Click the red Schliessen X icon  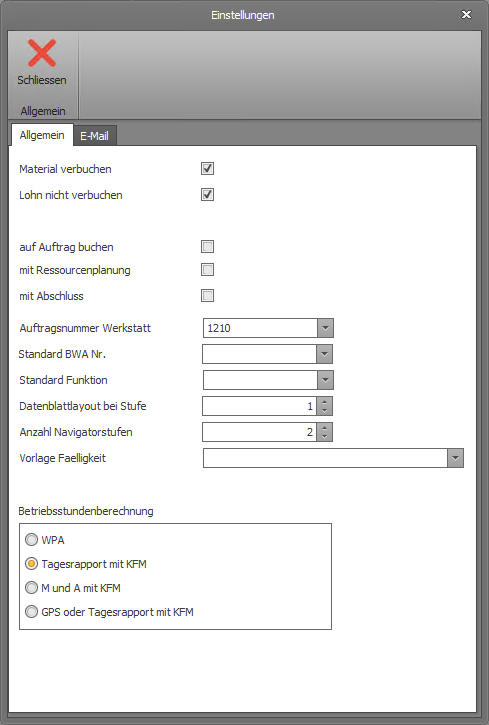click(x=42, y=53)
